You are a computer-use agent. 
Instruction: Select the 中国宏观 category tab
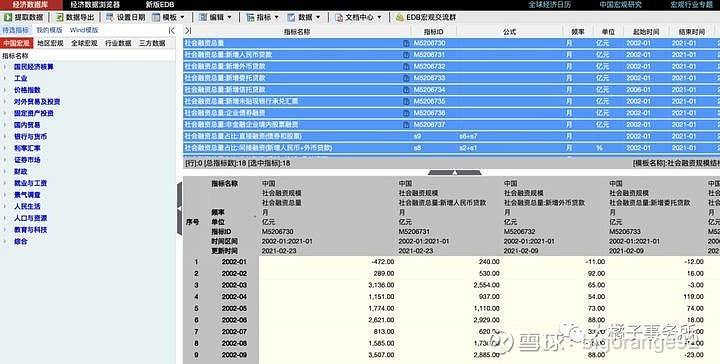tap(17, 43)
